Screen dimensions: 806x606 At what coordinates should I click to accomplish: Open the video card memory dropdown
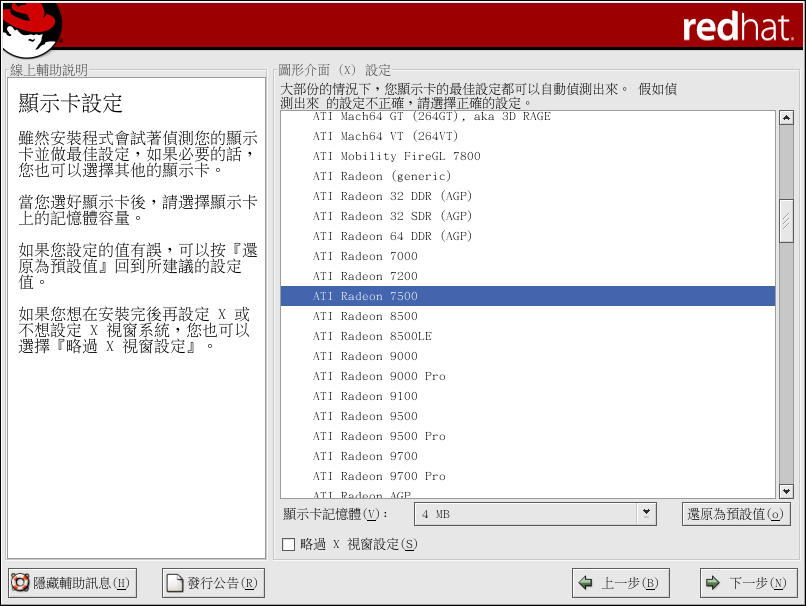646,513
